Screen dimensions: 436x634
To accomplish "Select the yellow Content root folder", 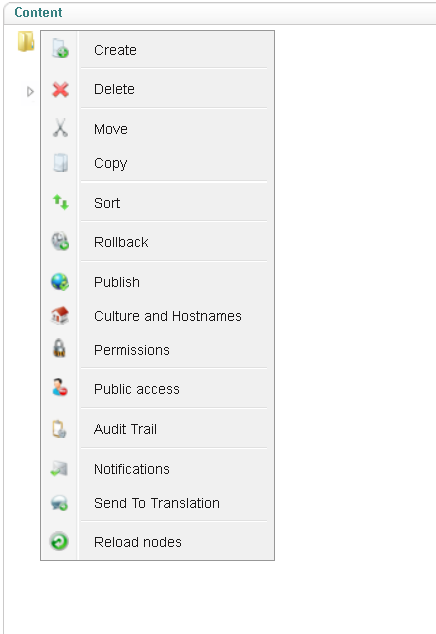I will [26, 42].
